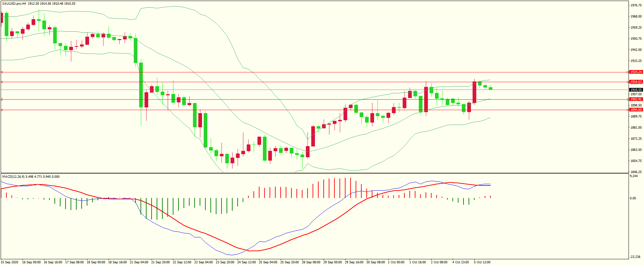The height and width of the screenshot is (266, 644).
Task: Click the 15 Sep 2020 date label
Action: (10, 262)
